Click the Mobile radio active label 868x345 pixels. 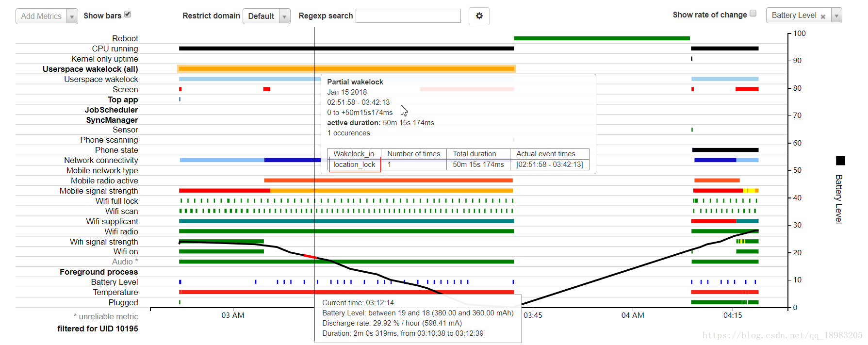click(x=104, y=181)
